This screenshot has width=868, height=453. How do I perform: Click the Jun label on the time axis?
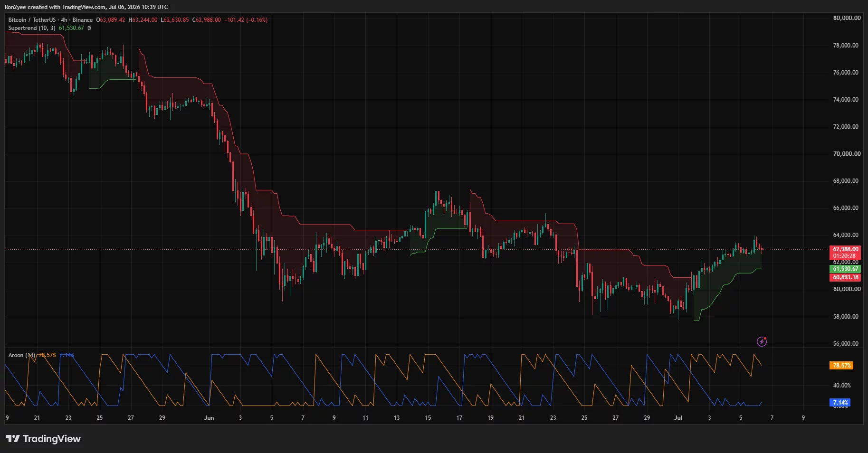(209, 418)
